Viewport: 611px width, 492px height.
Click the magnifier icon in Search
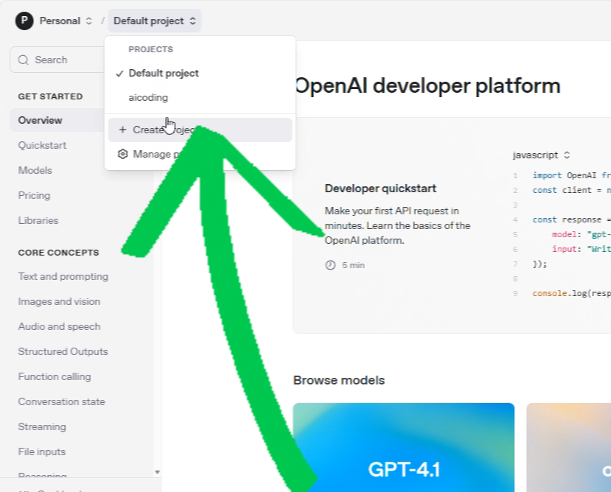click(23, 60)
